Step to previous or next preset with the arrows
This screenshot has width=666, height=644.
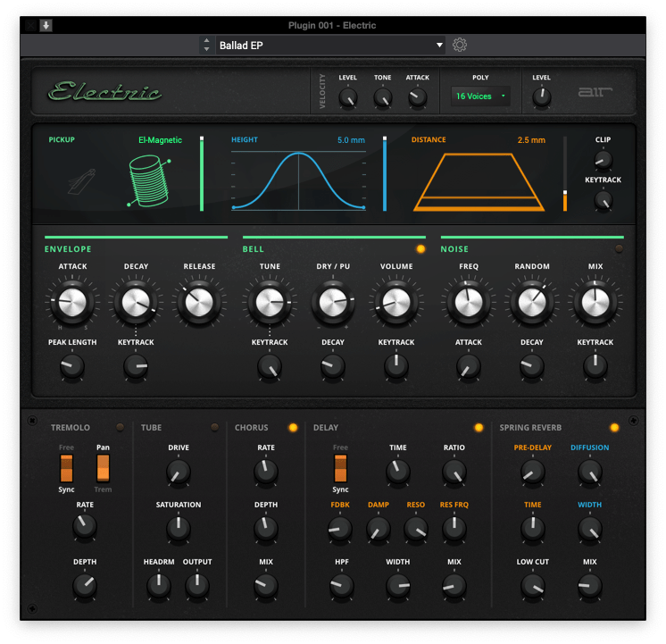[x=206, y=45]
